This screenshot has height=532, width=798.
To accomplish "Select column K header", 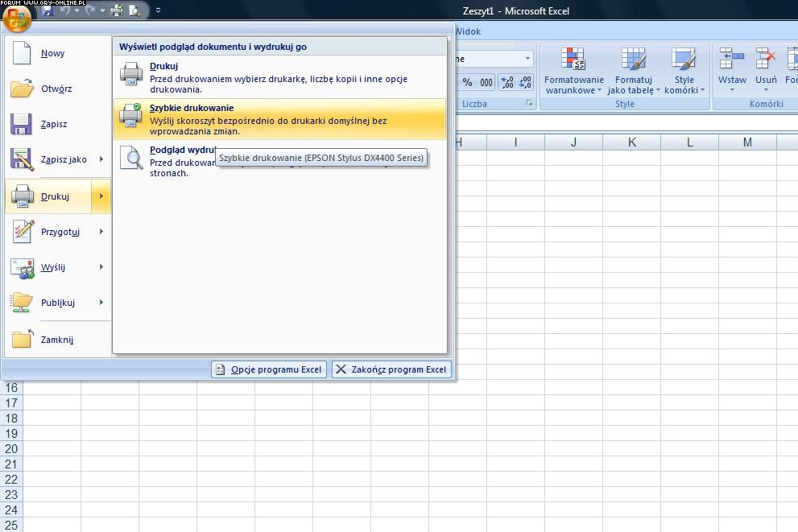I will (x=631, y=142).
